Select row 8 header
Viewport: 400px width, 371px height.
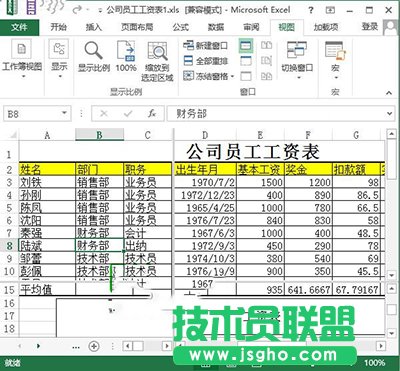tap(9, 246)
